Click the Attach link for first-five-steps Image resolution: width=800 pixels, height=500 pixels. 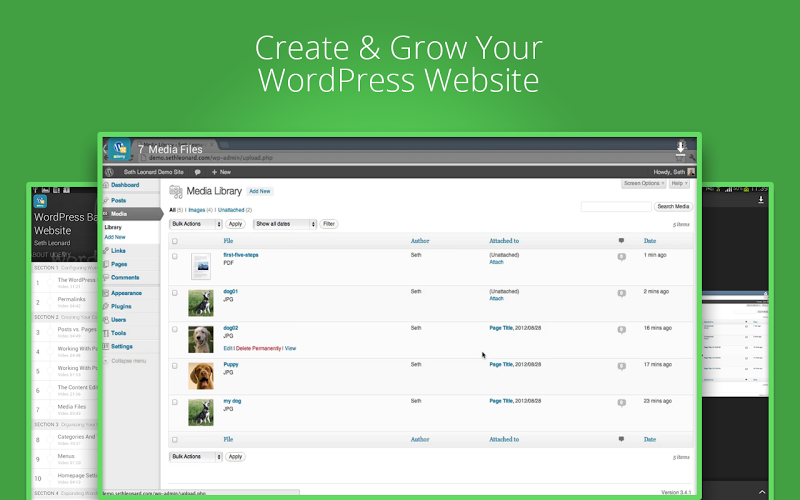496,262
